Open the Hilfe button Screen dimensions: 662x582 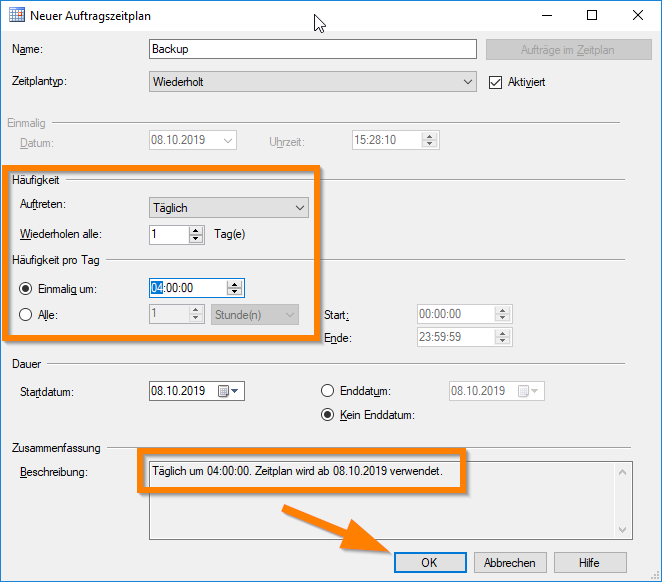click(x=590, y=563)
